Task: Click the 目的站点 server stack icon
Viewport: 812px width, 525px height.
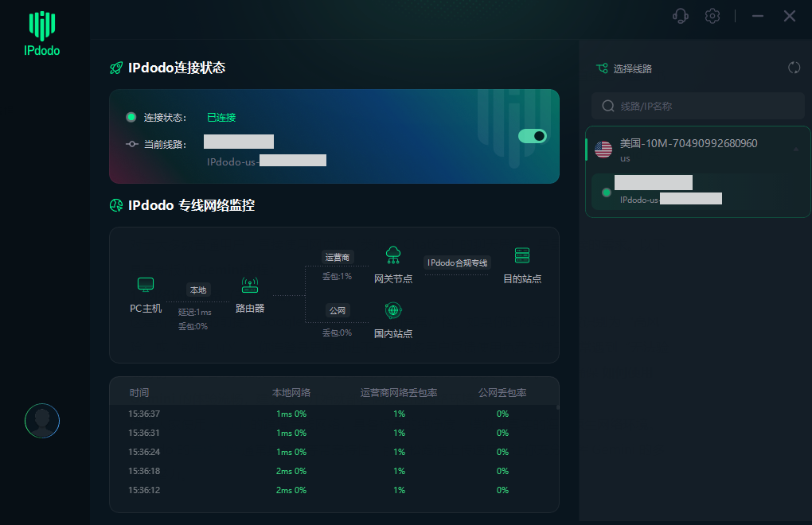Action: tap(522, 256)
